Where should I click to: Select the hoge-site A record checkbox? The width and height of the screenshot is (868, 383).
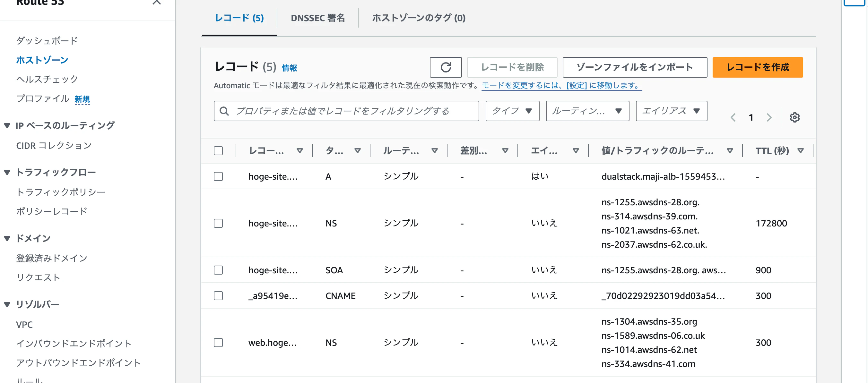218,176
